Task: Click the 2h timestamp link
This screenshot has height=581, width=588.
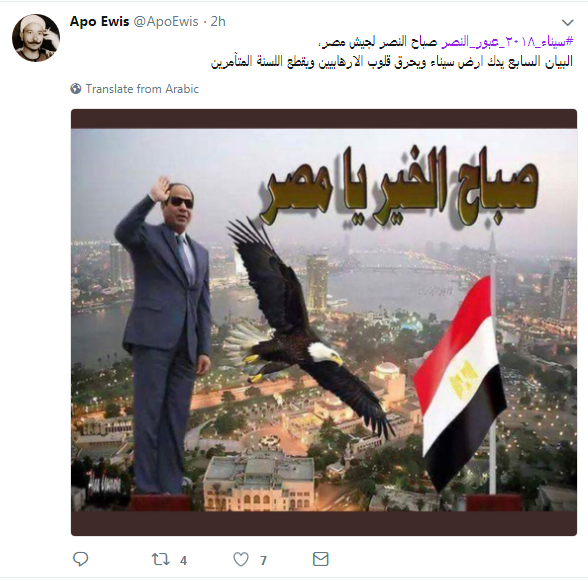Action: pos(218,22)
